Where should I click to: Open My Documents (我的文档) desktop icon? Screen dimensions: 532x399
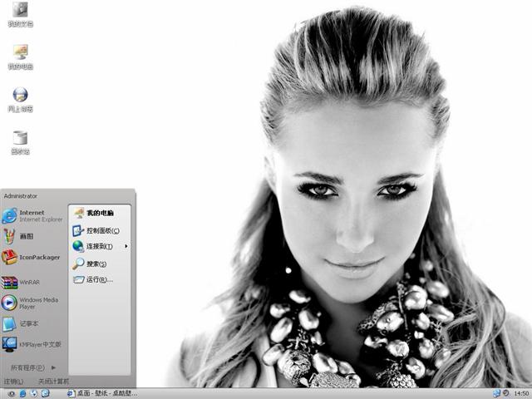click(20, 14)
